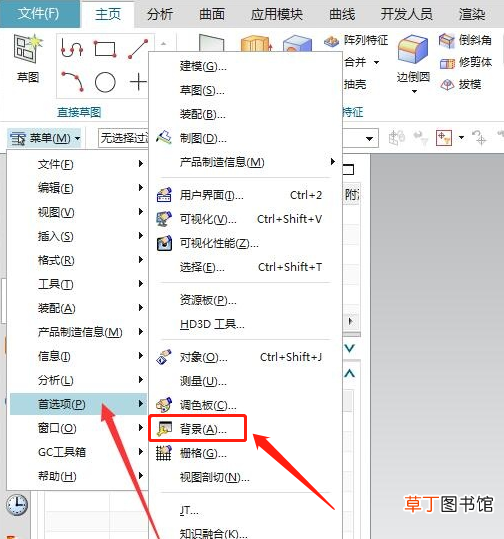Viewport: 504px width, 539px height.
Task: Switch to the 分析 ribbon tab
Action: [x=160, y=14]
